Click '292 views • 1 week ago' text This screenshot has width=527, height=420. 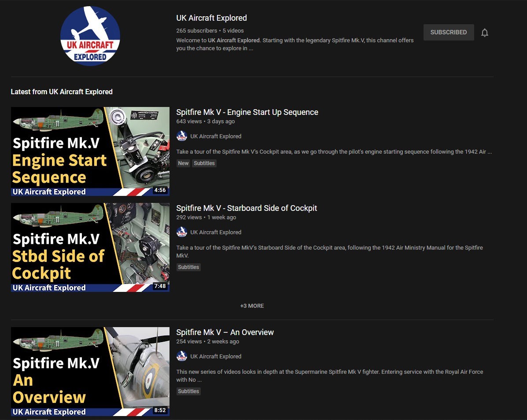pos(206,217)
